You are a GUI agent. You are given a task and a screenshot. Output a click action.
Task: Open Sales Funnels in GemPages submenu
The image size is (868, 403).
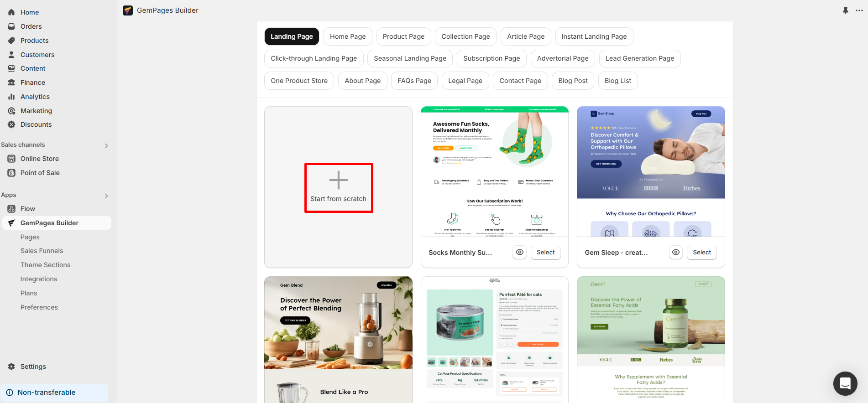[x=42, y=251]
